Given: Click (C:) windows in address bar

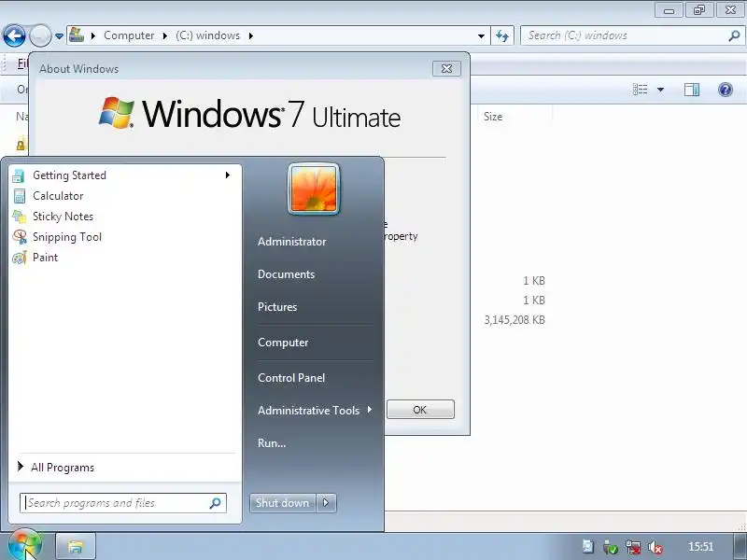Looking at the screenshot, I should pos(207,35).
